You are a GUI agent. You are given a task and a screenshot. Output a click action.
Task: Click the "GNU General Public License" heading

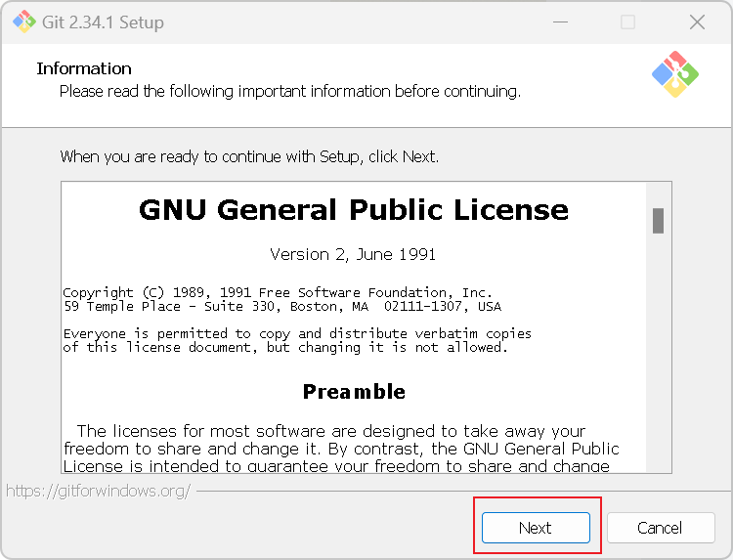[354, 209]
